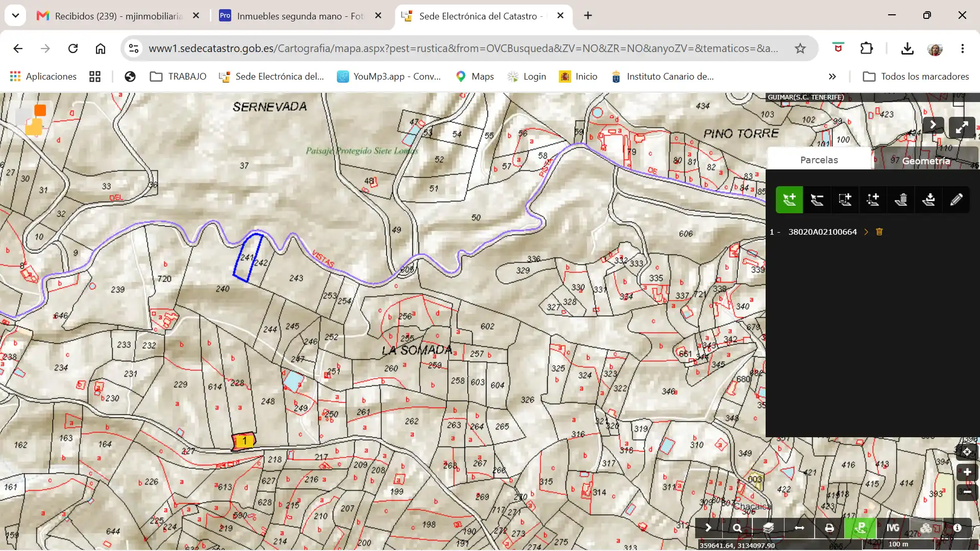Open the TRABAJO bookmarks folder
The width and height of the screenshot is (980, 551).
point(178,77)
